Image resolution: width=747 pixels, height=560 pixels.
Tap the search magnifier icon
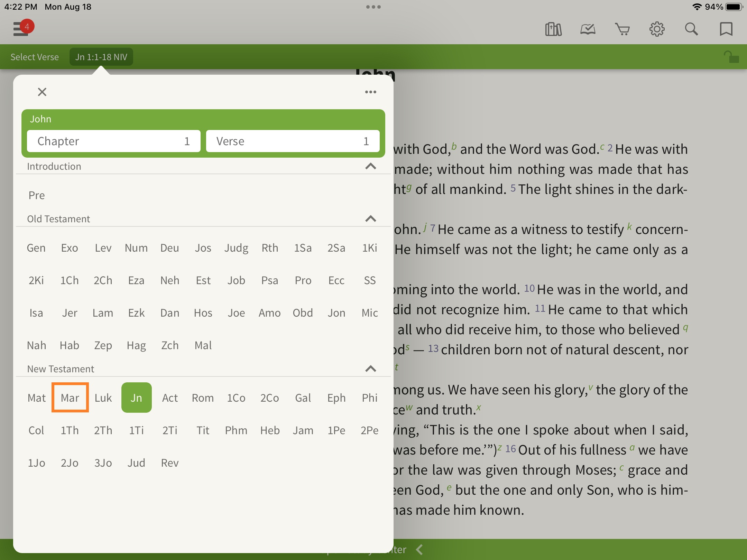coord(691,29)
